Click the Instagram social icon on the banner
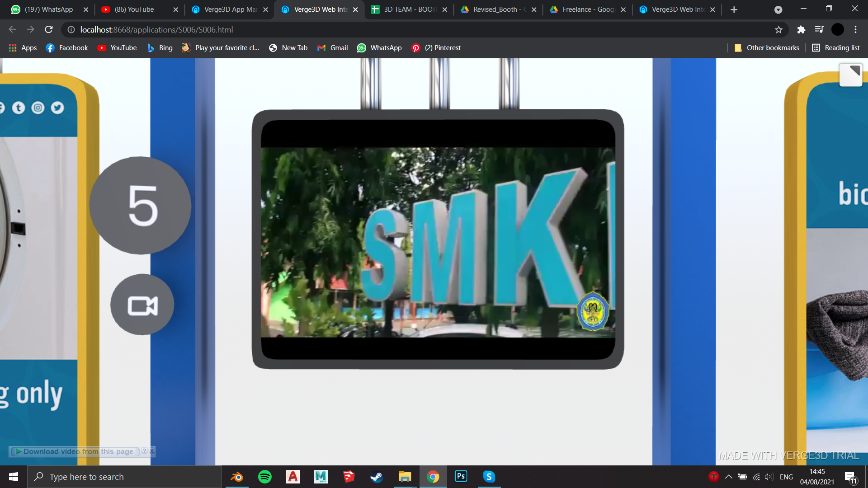This screenshot has height=488, width=868. click(38, 108)
